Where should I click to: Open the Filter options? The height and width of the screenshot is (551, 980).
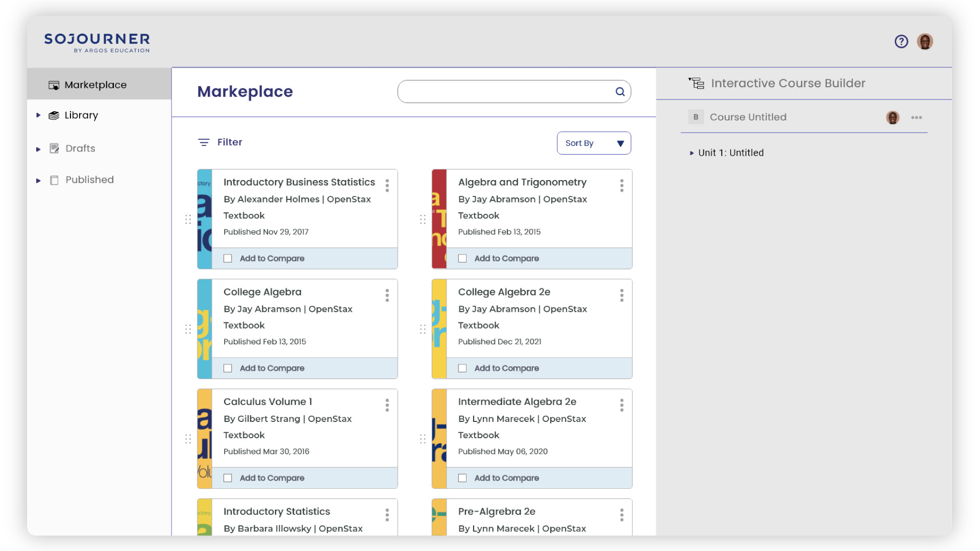pos(220,142)
